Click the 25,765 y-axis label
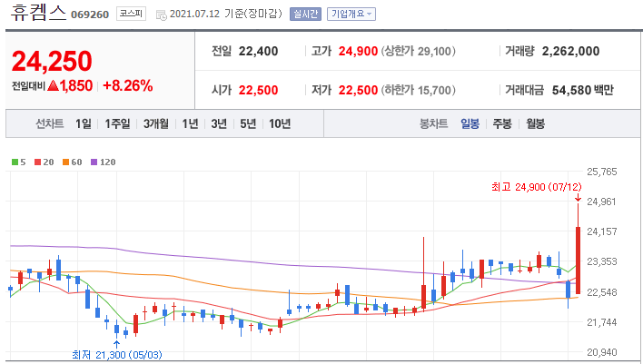643x364 pixels. click(602, 172)
